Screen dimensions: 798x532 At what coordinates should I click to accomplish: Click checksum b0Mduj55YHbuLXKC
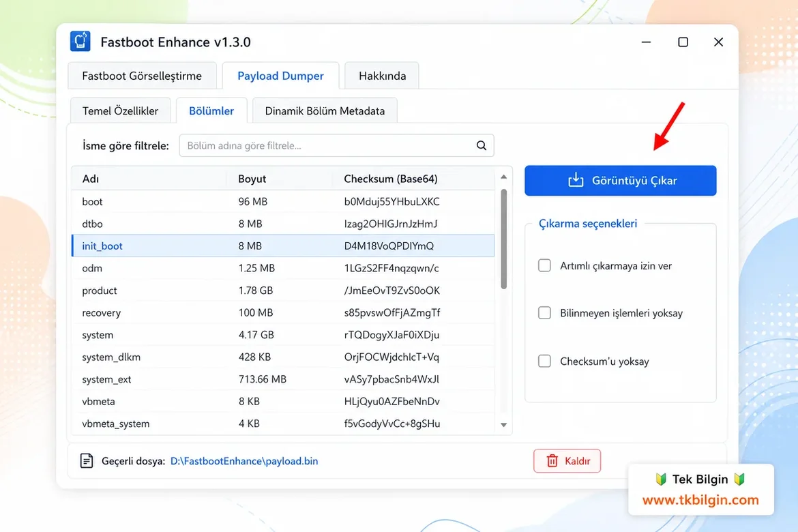(392, 202)
